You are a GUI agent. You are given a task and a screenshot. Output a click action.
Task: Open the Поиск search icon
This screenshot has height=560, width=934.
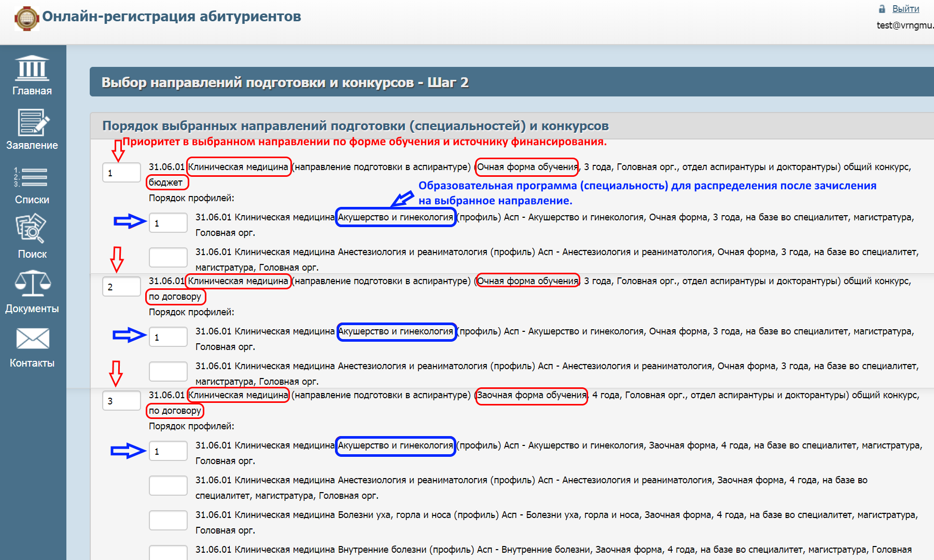(x=31, y=229)
